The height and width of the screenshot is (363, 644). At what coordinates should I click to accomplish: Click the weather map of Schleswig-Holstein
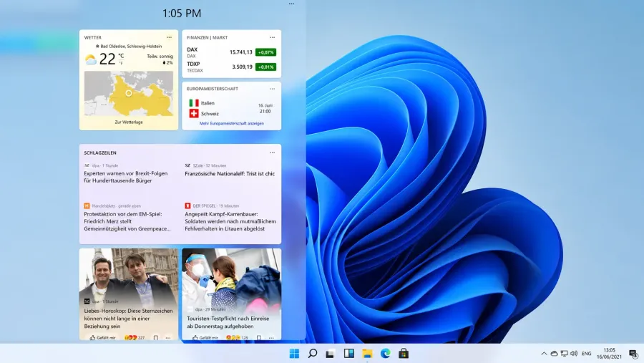click(x=129, y=93)
